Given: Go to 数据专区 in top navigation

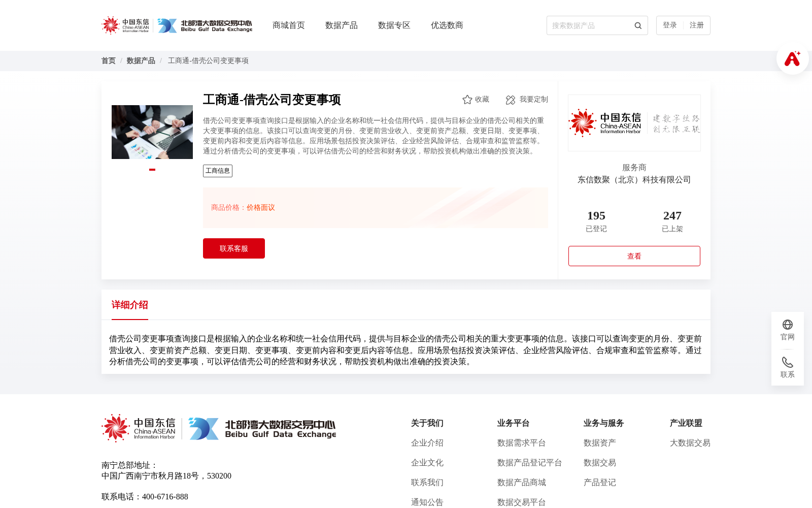Looking at the screenshot, I should pos(394,25).
